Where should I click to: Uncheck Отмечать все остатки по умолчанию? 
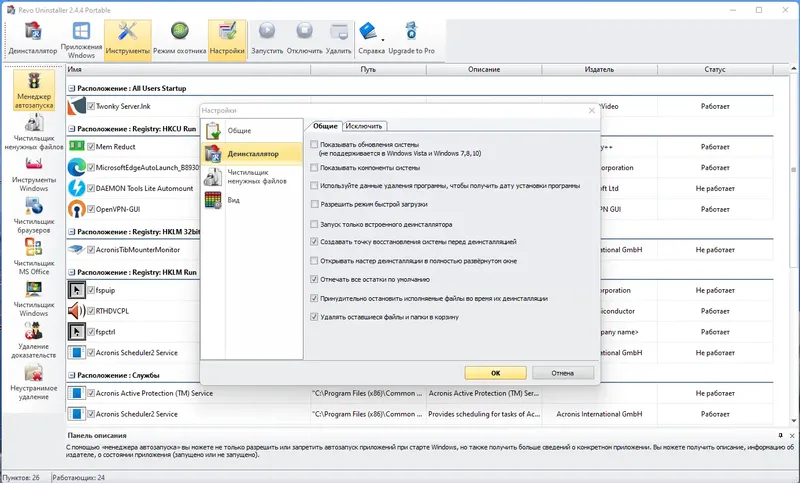(314, 279)
